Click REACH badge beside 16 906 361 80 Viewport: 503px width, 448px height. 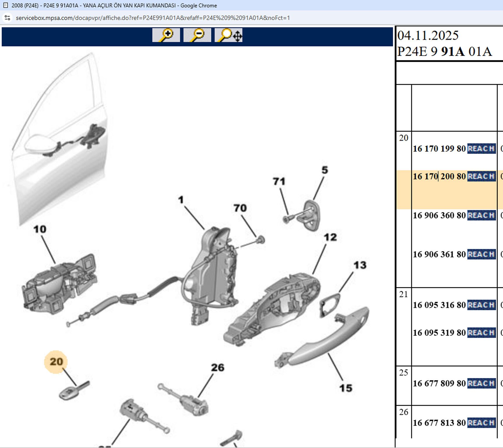[x=481, y=254]
